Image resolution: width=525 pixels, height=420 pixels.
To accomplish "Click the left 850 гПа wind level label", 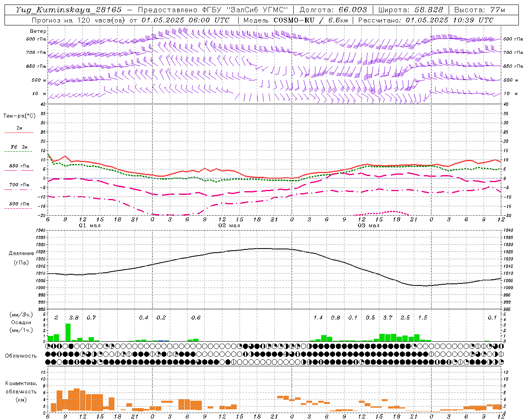I will click(x=36, y=66).
